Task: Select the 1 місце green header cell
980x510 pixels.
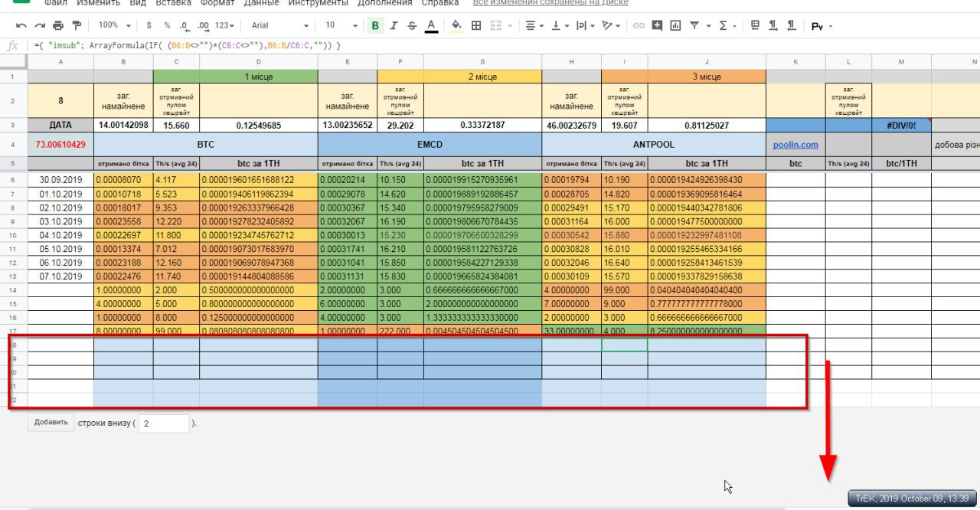Action: [258, 77]
